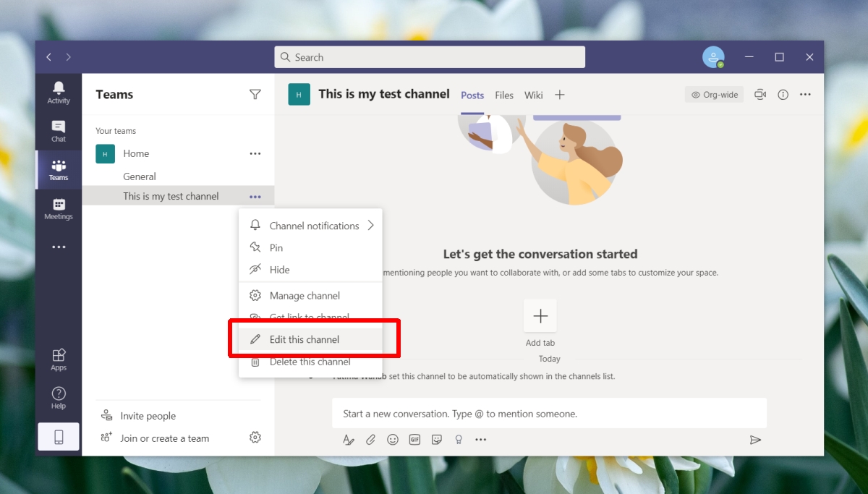Open the Activity feed in sidebar
The image size is (868, 494).
point(59,93)
